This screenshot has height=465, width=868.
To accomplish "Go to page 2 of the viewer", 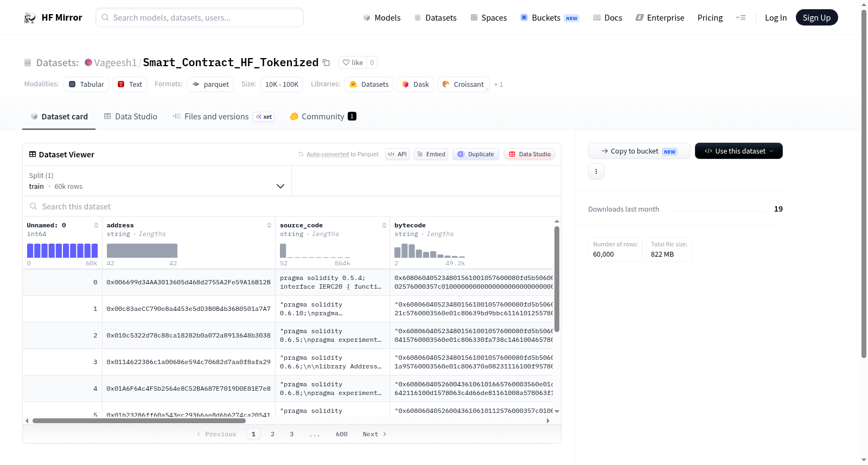I will pos(272,434).
